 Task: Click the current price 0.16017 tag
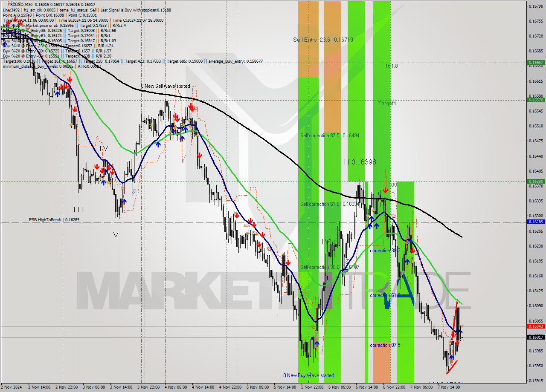coord(536,337)
